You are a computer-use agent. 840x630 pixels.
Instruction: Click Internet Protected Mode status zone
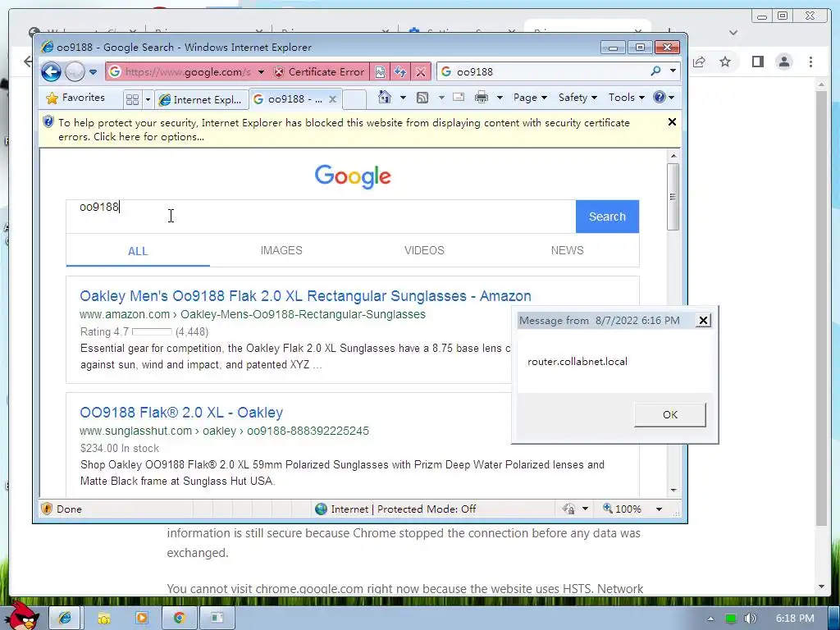[396, 509]
